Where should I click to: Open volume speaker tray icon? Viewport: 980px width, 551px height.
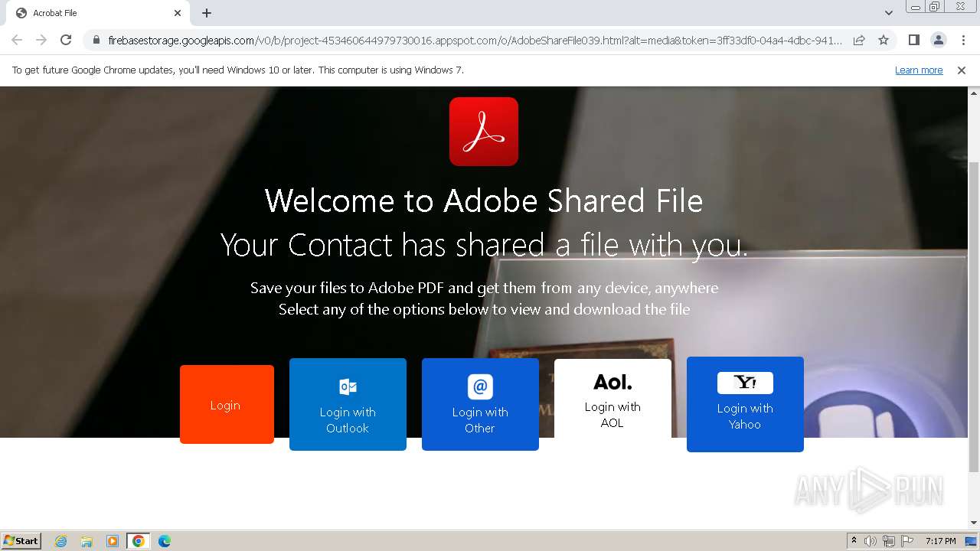(x=871, y=541)
